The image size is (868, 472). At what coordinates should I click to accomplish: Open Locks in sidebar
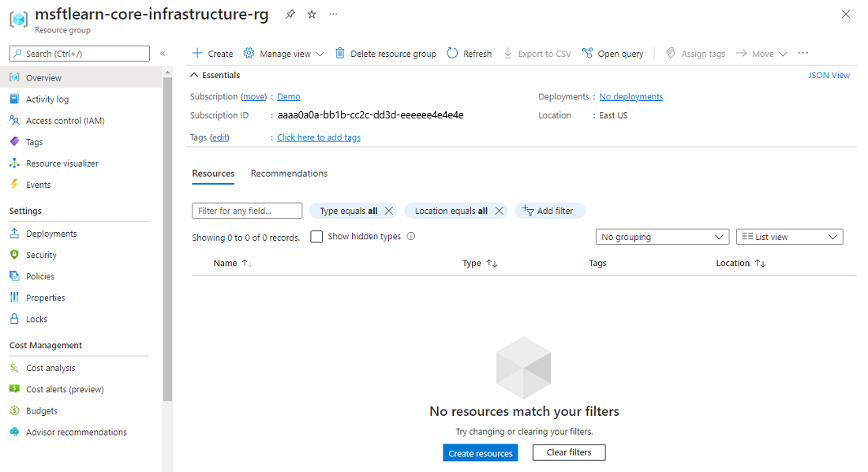pyautogui.click(x=36, y=319)
